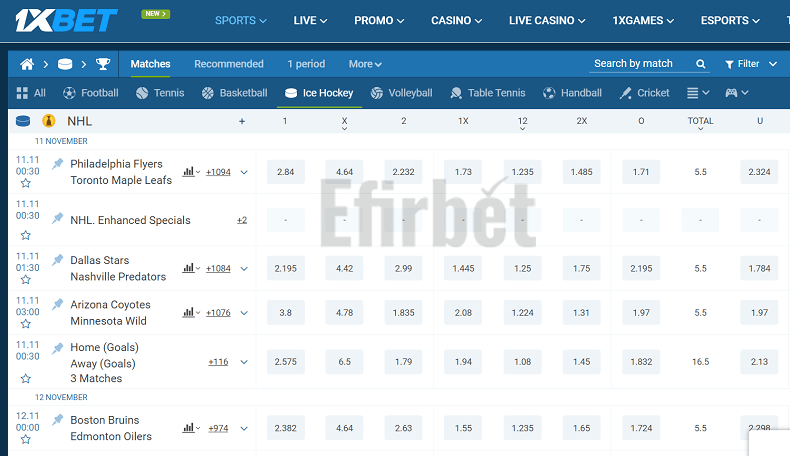Screen dimensions: 790x456
Task: Favorite the Boston Bruins match star
Action: [x=26, y=439]
